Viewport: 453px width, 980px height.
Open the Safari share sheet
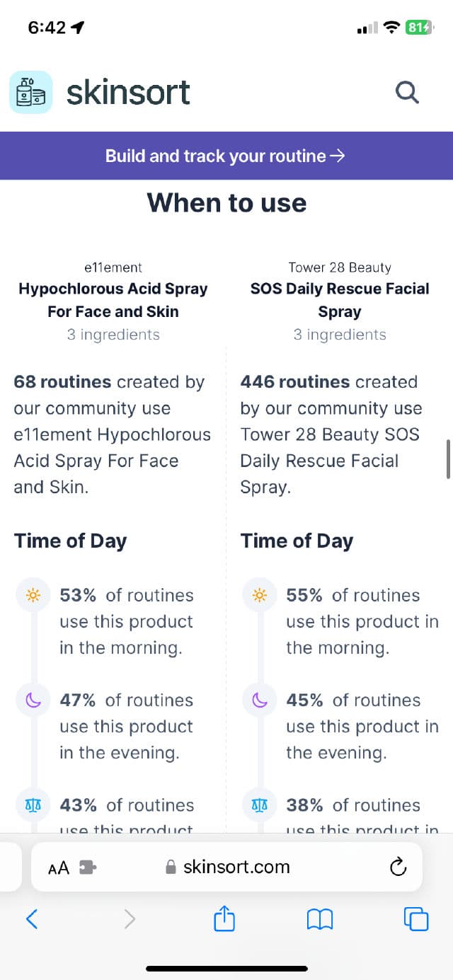(224, 919)
